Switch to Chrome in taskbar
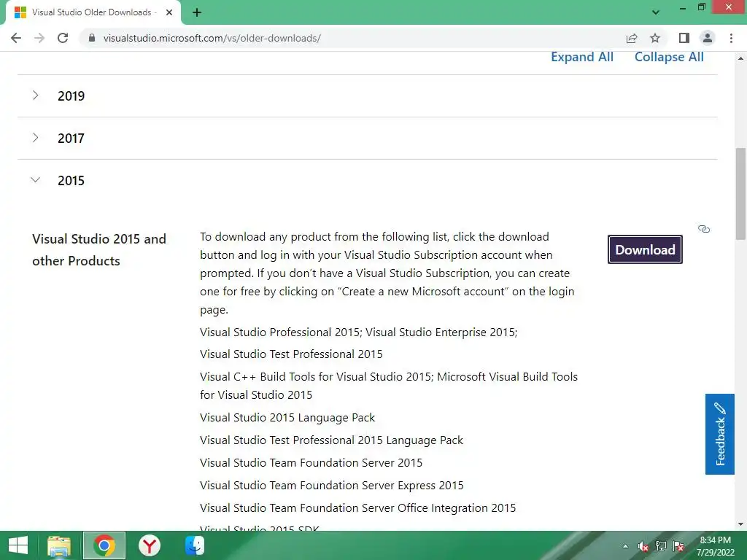The height and width of the screenshot is (560, 747). 104,545
